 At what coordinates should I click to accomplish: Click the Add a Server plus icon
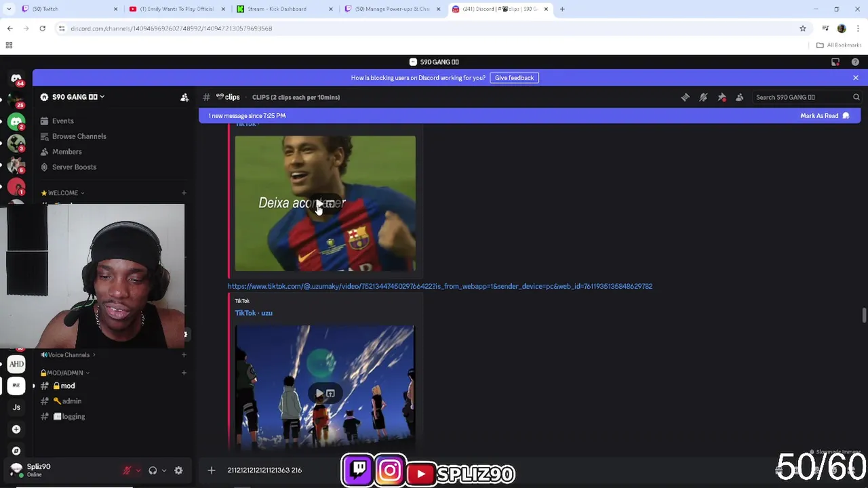click(16, 429)
